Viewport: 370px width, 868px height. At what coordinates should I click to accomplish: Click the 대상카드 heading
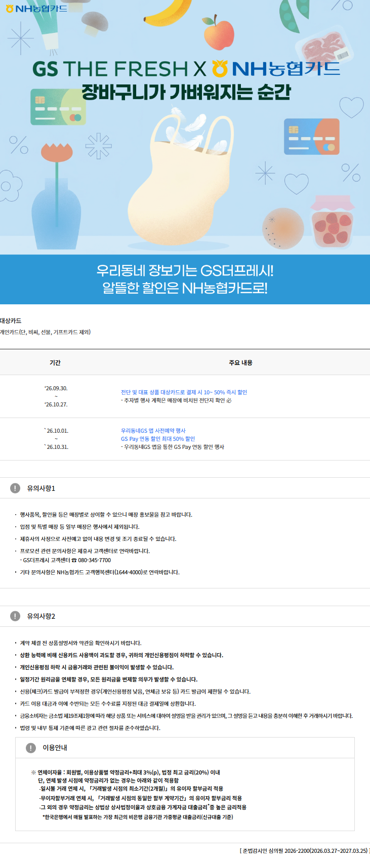coord(11,321)
